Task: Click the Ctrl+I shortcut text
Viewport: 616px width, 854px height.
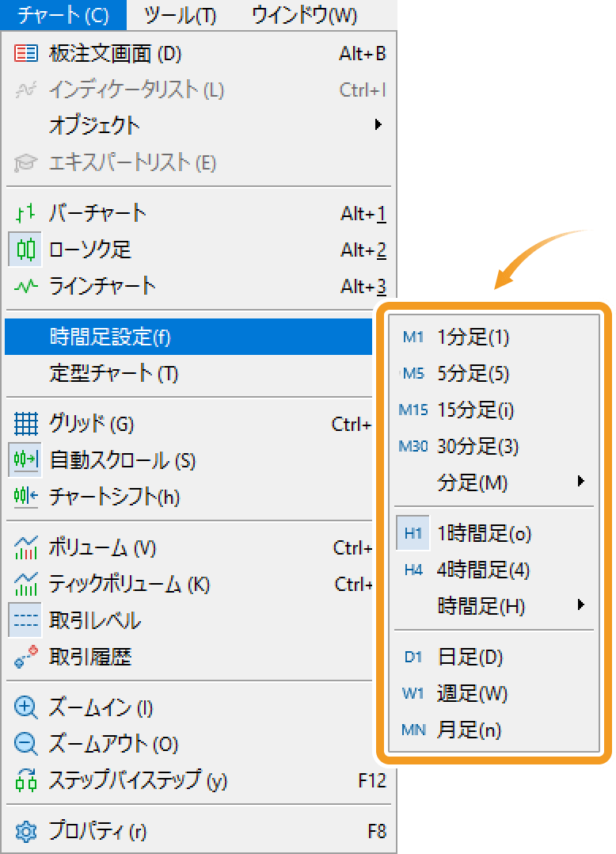Action: (363, 90)
